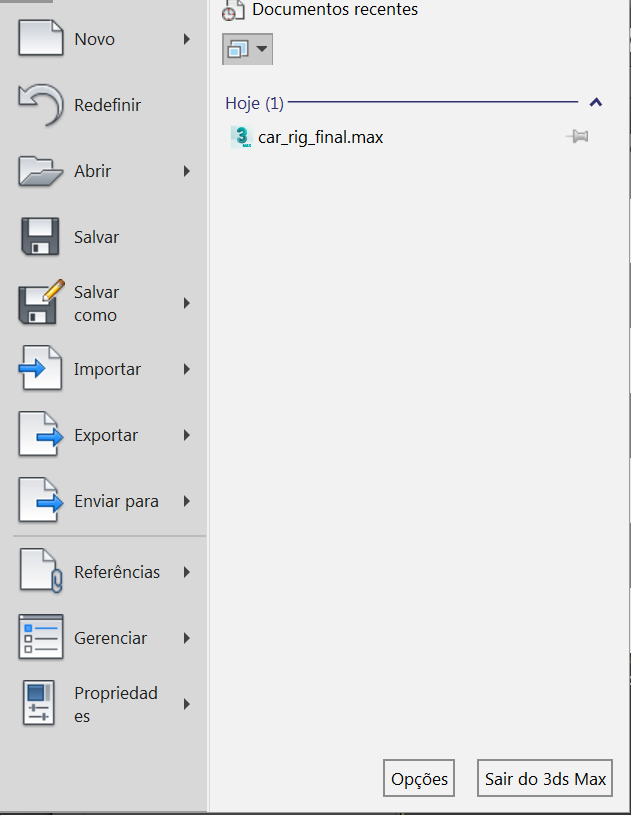This screenshot has width=631, height=816.
Task: Open recent file car_rig_final.max
Action: 320,137
